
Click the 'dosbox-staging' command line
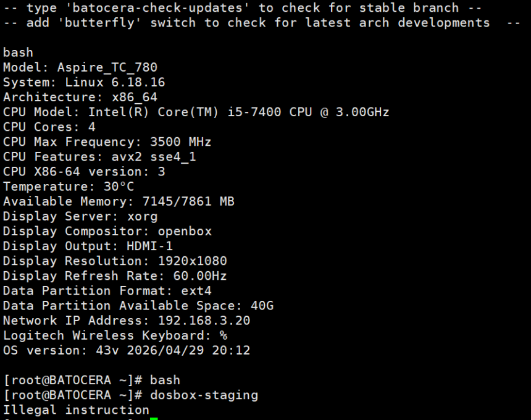[x=131, y=395]
